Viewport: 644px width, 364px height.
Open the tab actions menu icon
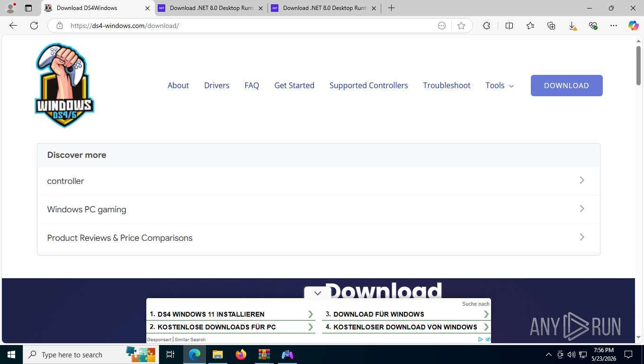click(28, 8)
